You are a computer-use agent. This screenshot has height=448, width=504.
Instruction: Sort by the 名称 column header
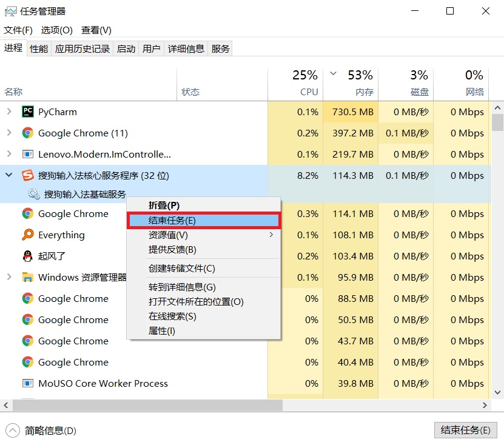click(x=89, y=85)
